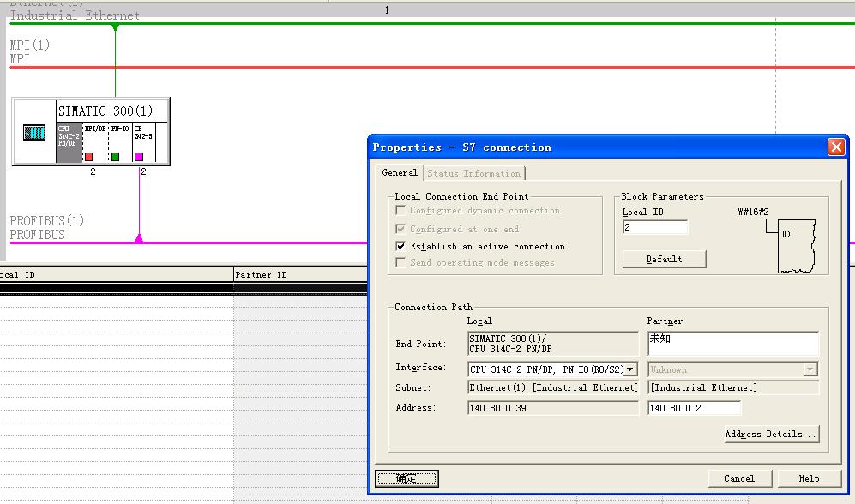Select the PN-IO module slot

tap(121, 143)
